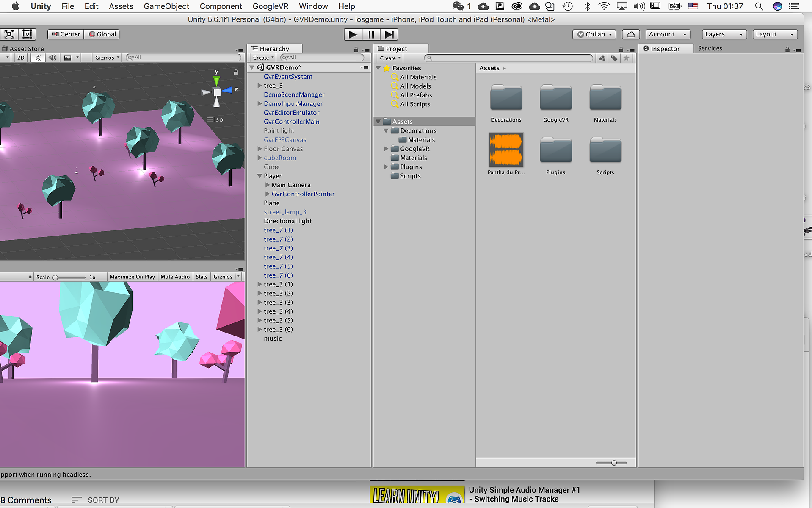812x508 pixels.
Task: Collapse the Player object in Hierarchy
Action: [x=260, y=176]
